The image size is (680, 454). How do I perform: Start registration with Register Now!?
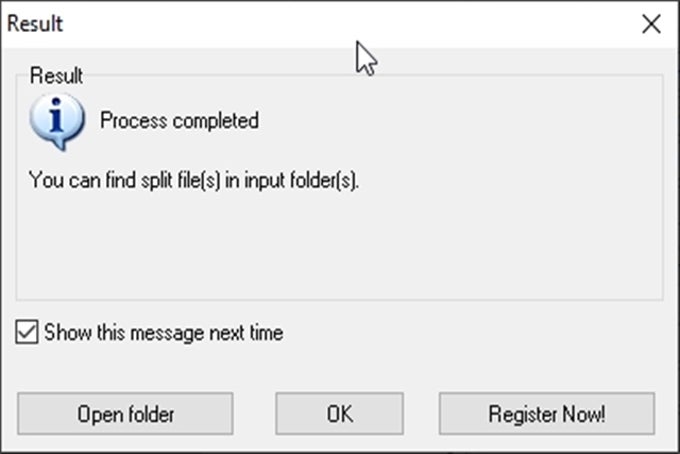tap(546, 413)
